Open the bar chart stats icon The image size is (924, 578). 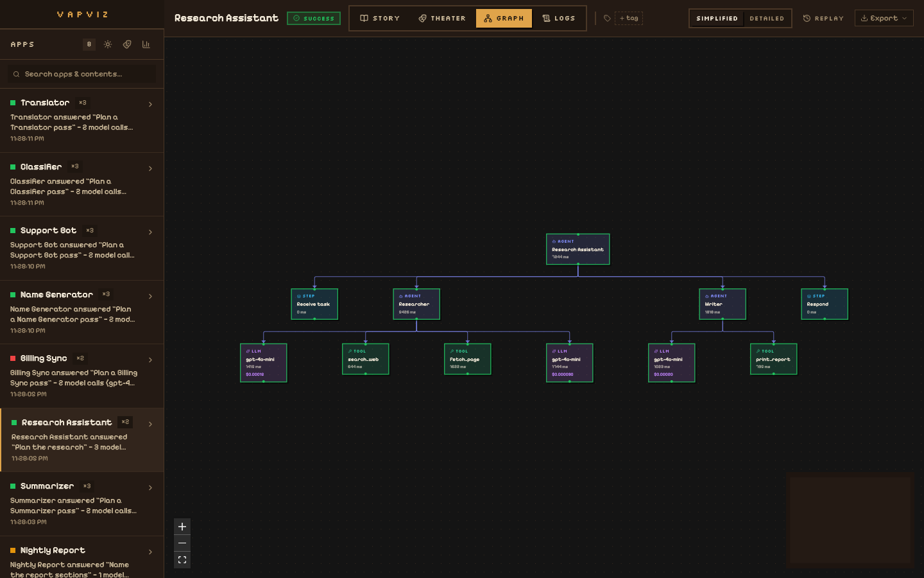pos(146,44)
